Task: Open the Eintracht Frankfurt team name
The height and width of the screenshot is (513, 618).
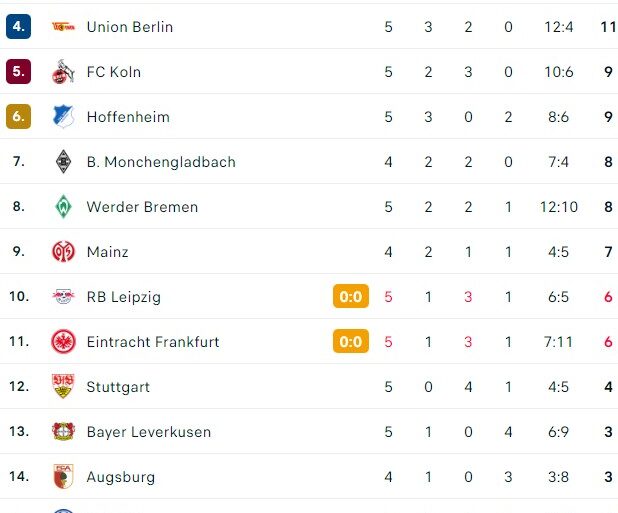Action: (153, 342)
